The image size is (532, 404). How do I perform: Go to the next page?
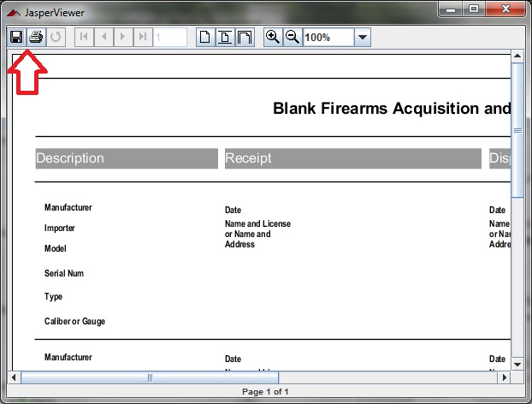point(123,37)
